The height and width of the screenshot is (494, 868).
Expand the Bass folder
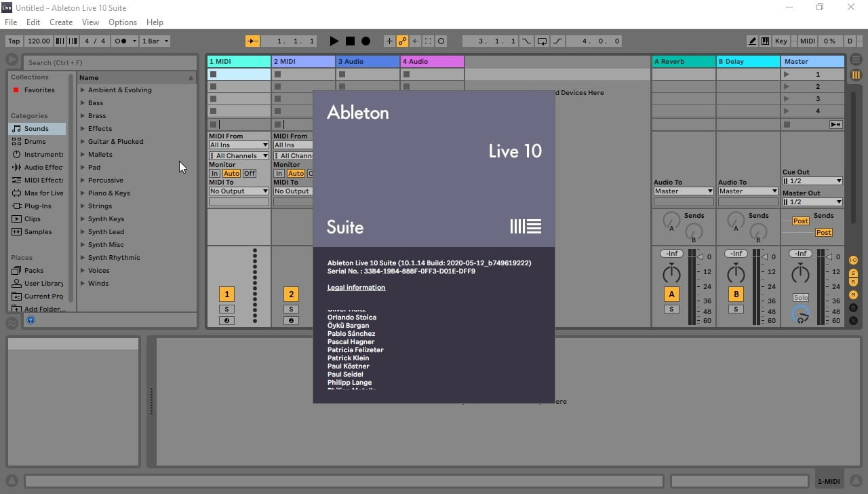point(83,102)
